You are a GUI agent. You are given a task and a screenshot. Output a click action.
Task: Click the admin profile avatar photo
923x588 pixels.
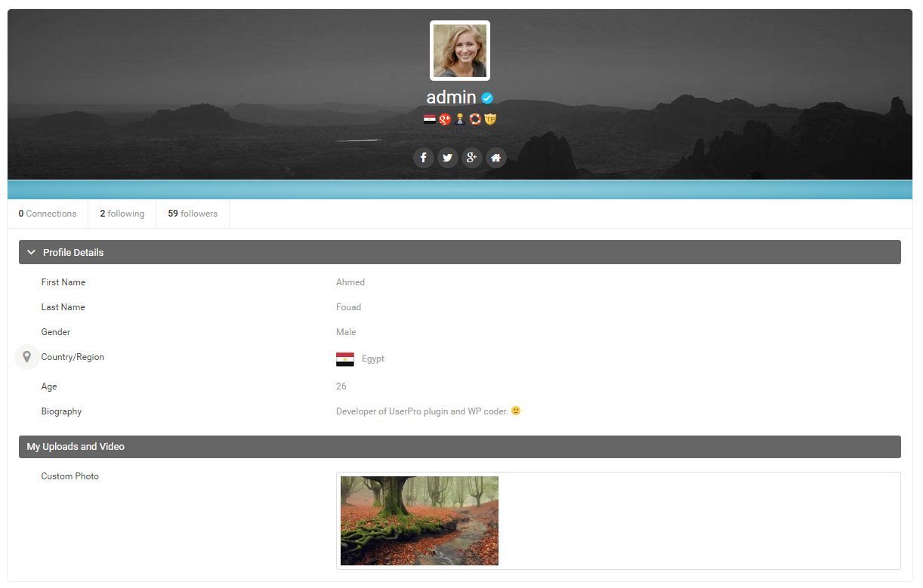[460, 51]
